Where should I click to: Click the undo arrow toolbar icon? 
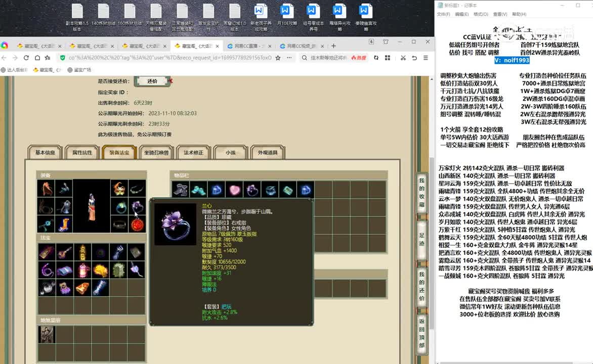click(x=414, y=58)
